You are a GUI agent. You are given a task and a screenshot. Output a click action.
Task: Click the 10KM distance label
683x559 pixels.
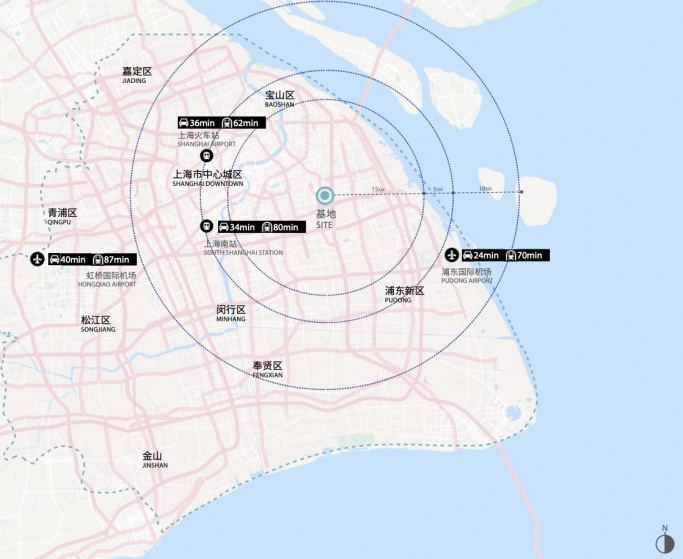point(485,189)
